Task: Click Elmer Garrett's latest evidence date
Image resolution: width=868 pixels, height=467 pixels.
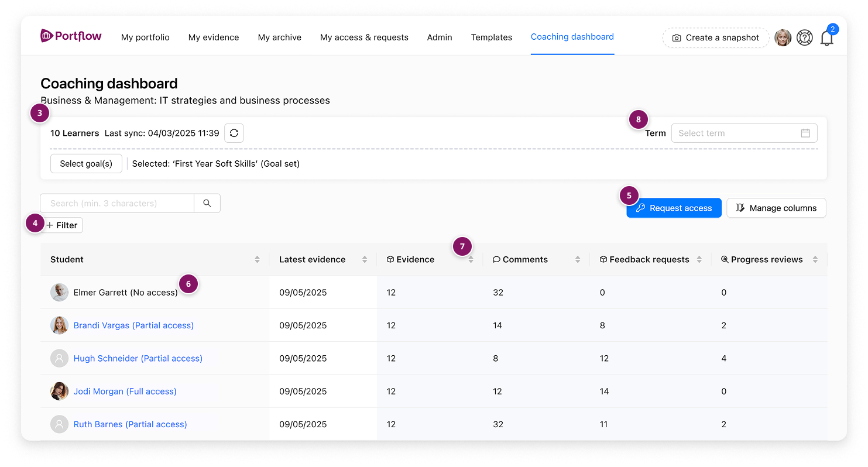Action: [303, 292]
